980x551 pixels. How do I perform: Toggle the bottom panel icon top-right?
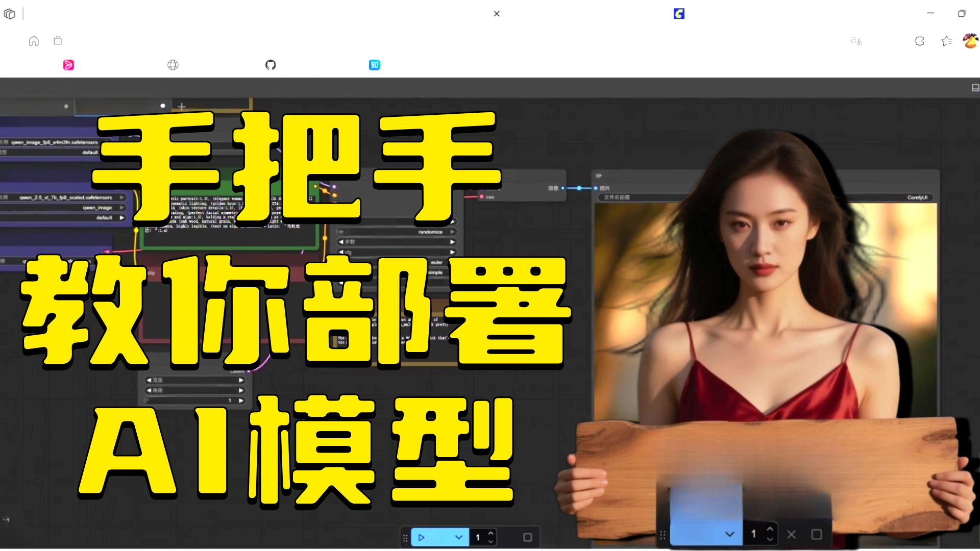click(975, 88)
